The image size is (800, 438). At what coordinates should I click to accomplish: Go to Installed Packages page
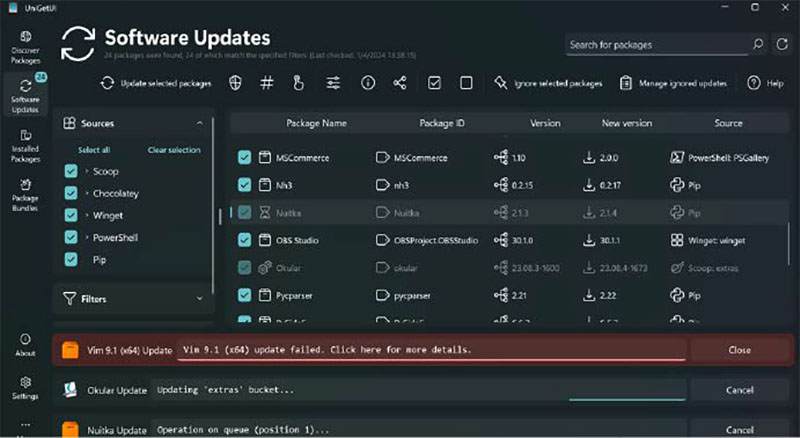tap(26, 145)
